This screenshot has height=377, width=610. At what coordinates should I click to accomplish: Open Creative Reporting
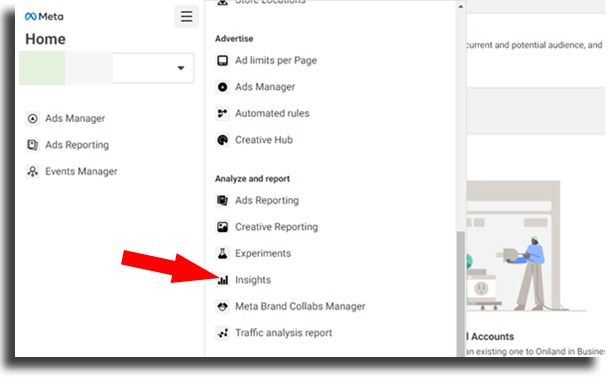[276, 227]
